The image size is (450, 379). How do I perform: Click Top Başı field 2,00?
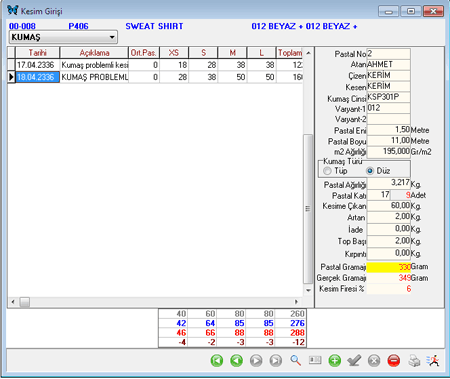point(388,241)
